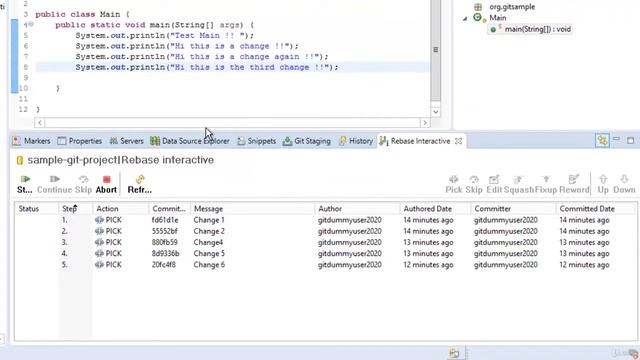Click commit id 20fc4f8

click(164, 264)
